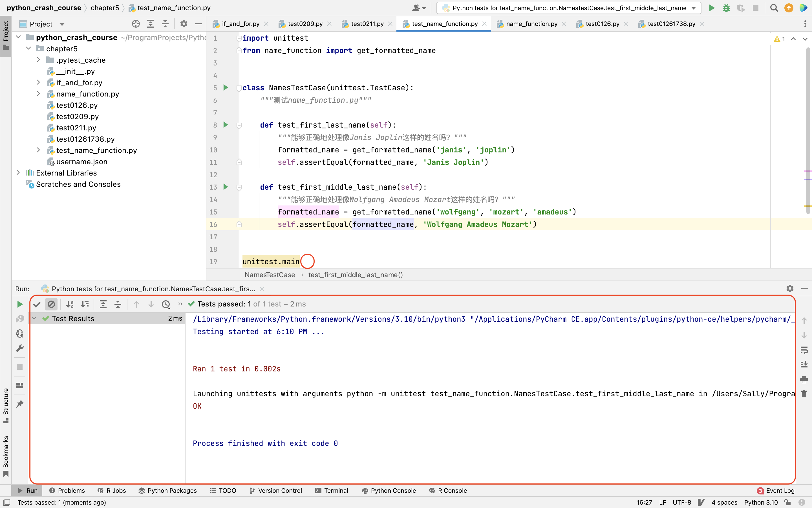Expand name_function.py structure
Image resolution: width=812 pixels, height=508 pixels.
coord(38,94)
